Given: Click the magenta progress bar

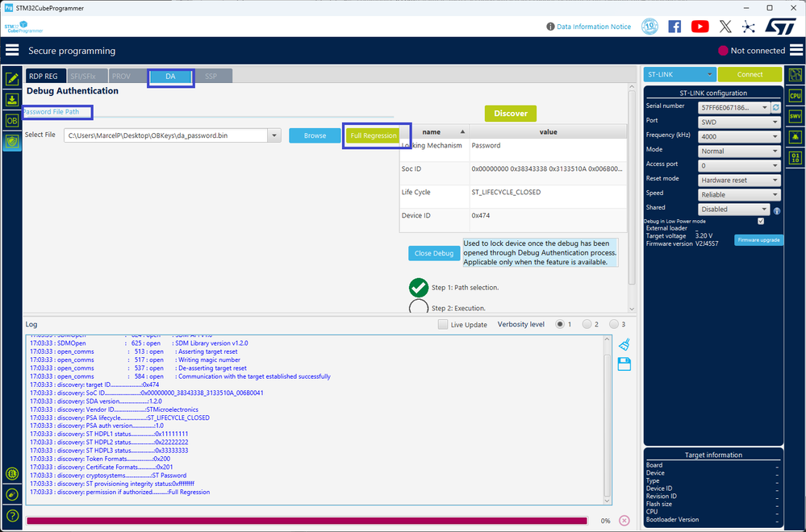Looking at the screenshot, I should point(307,521).
